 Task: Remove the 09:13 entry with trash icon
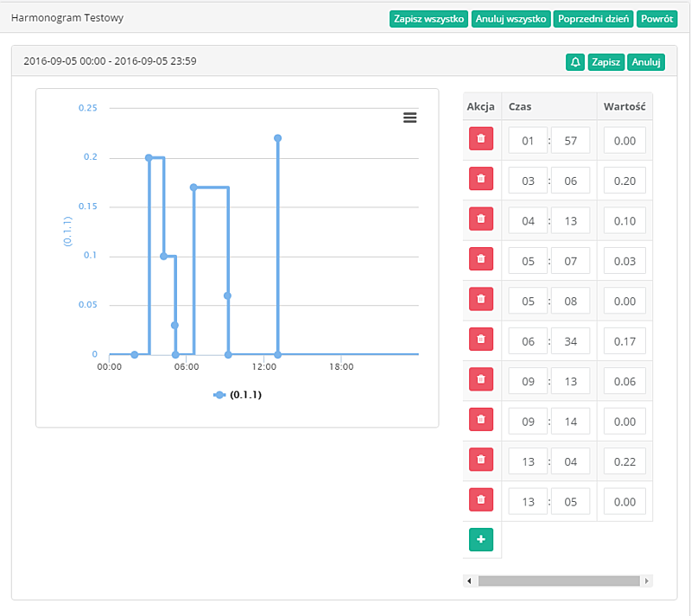[481, 379]
